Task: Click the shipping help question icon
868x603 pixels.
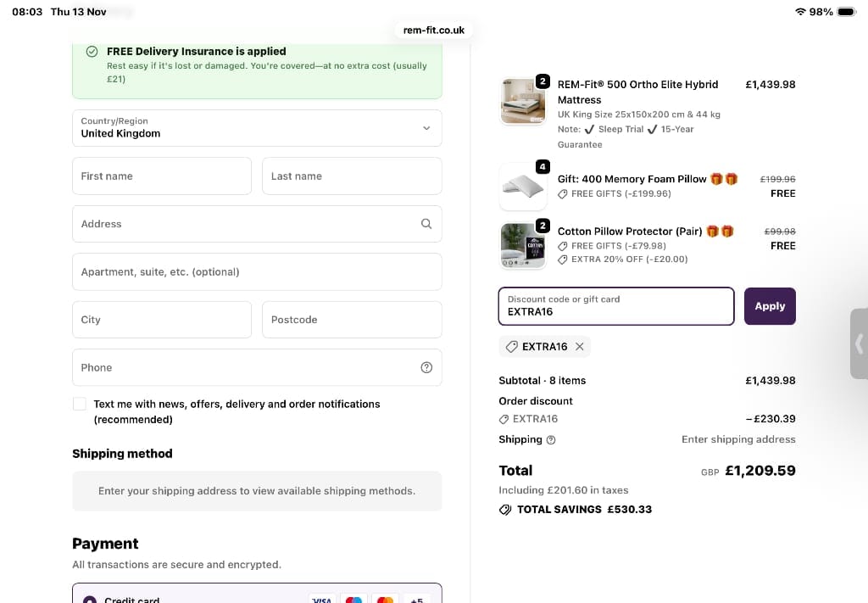Action: coord(551,440)
